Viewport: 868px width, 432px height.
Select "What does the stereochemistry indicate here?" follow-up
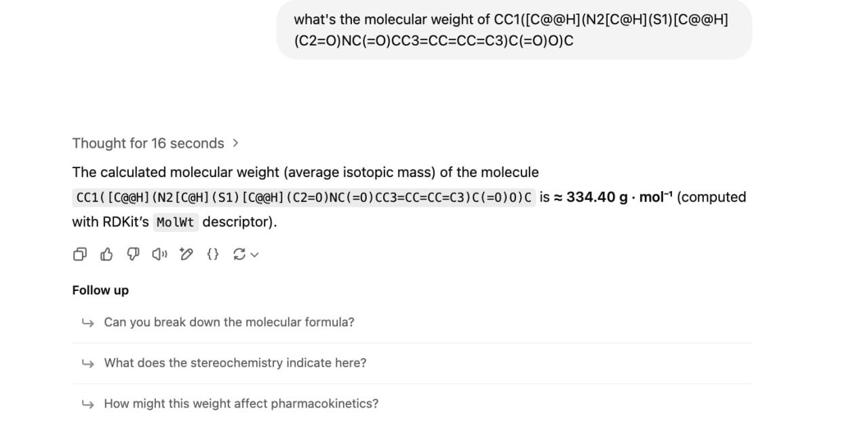(x=235, y=363)
